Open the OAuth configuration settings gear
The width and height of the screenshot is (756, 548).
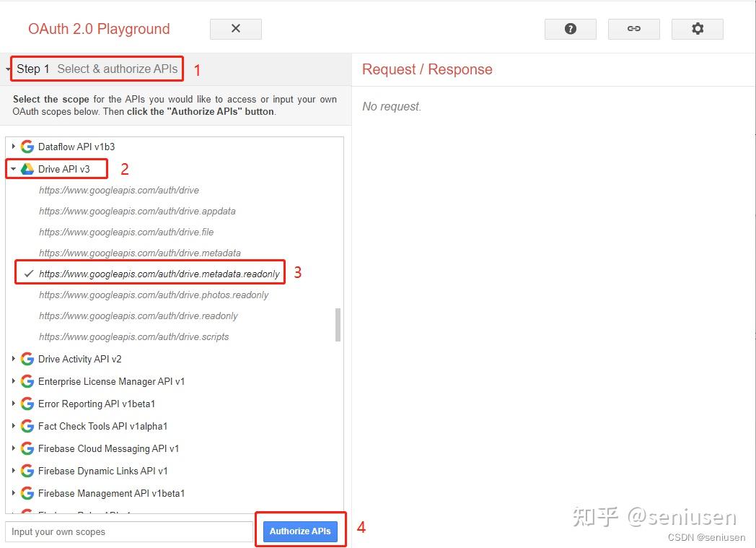point(697,29)
